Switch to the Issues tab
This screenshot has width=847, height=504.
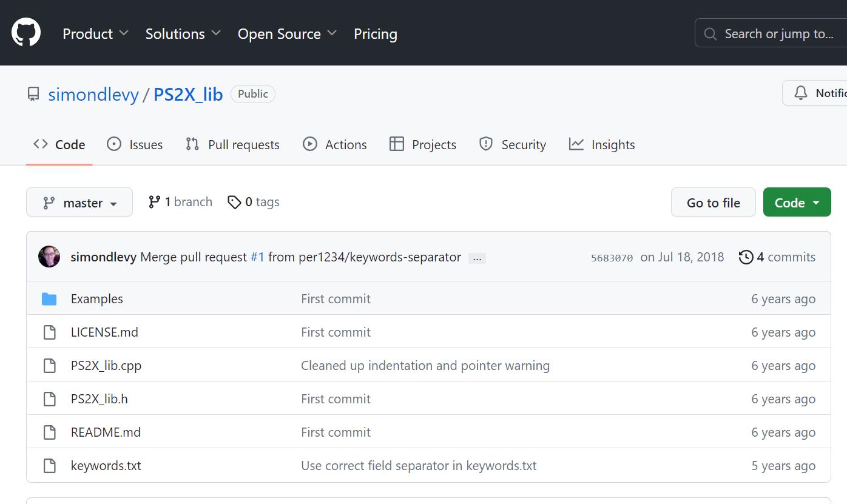coord(135,144)
